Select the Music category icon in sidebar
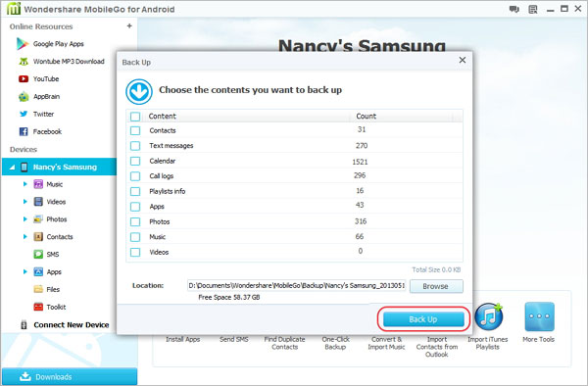 [38, 184]
